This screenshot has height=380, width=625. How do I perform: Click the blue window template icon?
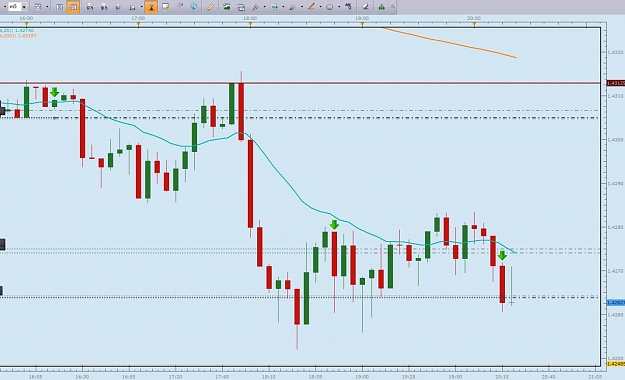(x=241, y=7)
